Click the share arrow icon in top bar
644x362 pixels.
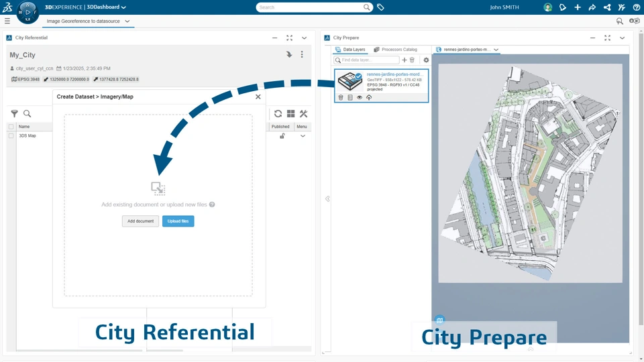click(x=592, y=7)
